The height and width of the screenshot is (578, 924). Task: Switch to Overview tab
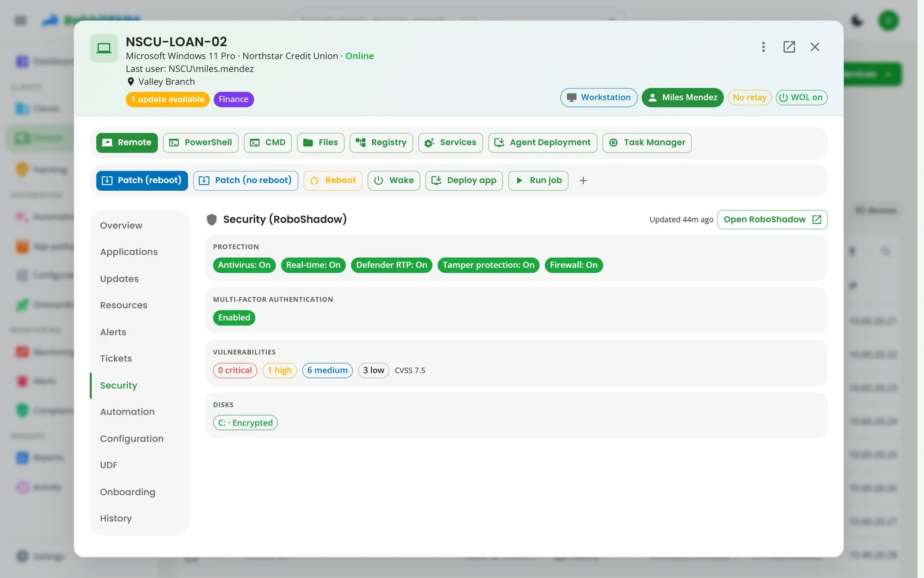coord(140,225)
